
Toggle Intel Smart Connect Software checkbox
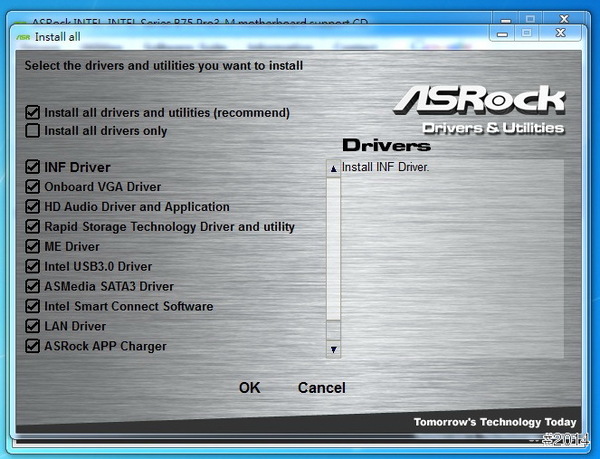click(34, 307)
